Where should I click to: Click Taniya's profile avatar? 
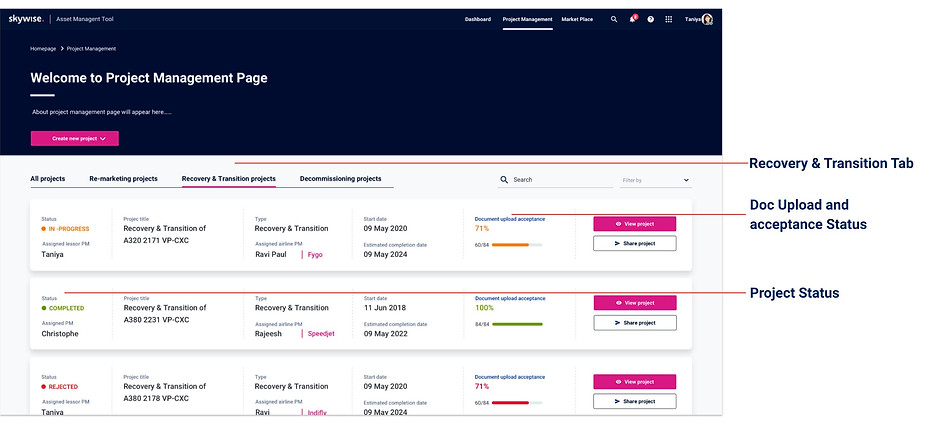click(707, 20)
